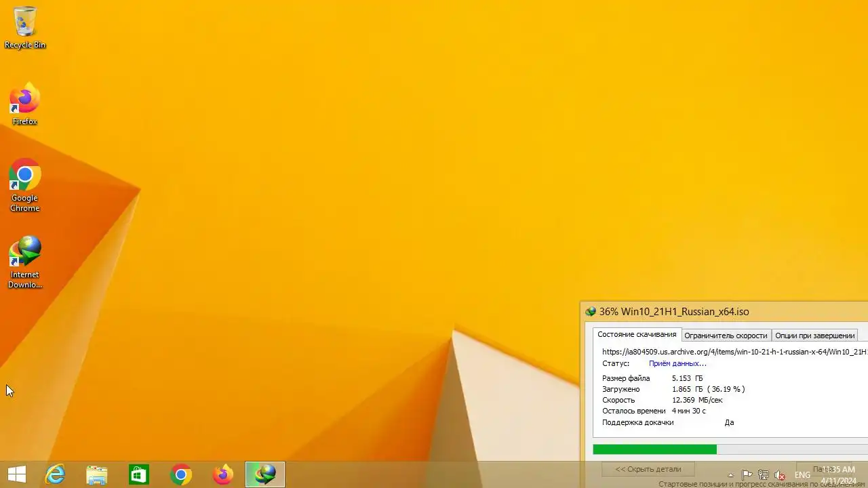868x488 pixels.
Task: Open Firefox from the taskbar
Action: [x=223, y=474]
